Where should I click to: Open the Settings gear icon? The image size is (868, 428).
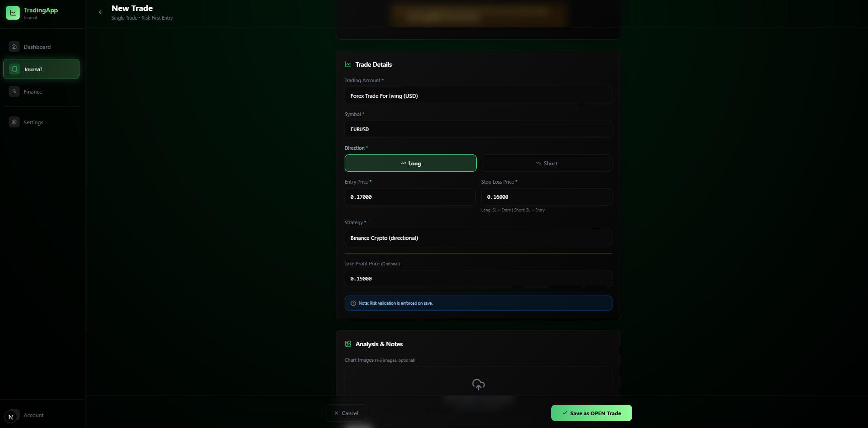[x=14, y=122]
